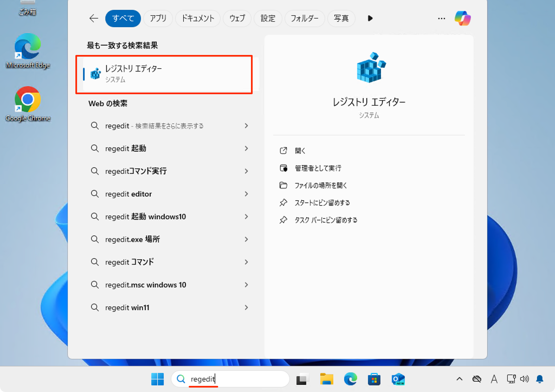
Task: Expand the "regedit win11" suggestion chevron
Action: 246,308
